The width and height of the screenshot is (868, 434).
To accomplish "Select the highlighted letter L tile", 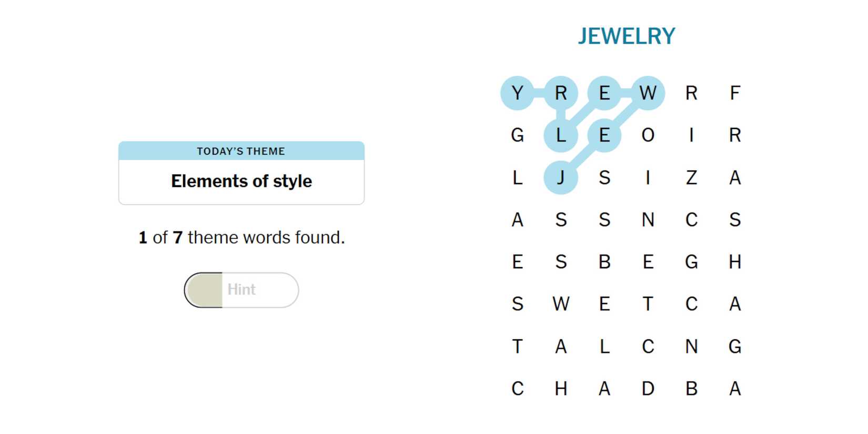I will click(x=561, y=135).
